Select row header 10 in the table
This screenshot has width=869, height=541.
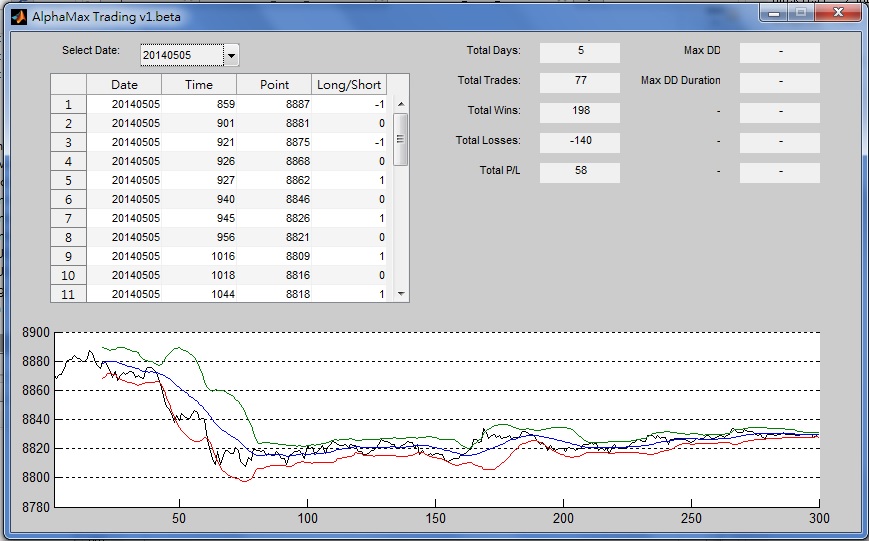pos(68,275)
